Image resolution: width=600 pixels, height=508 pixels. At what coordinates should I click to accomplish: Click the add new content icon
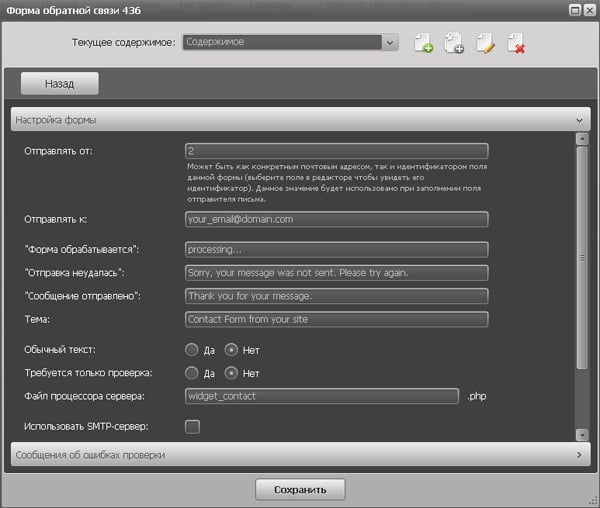(423, 44)
